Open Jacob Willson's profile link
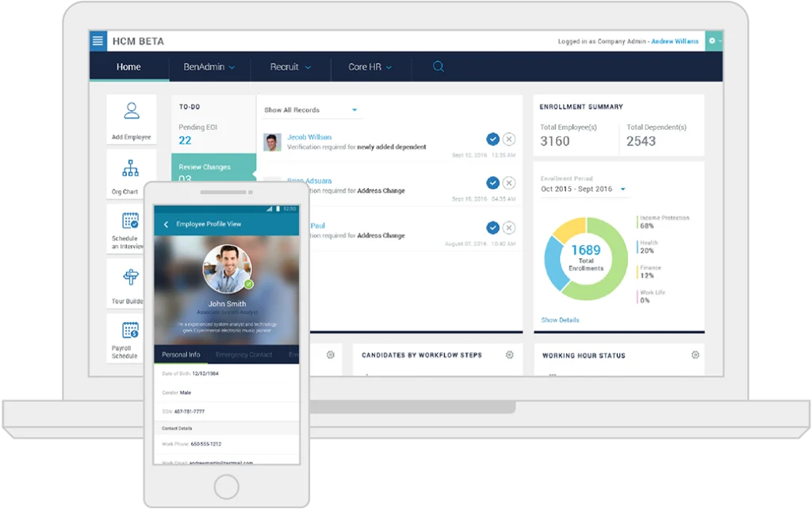 (x=309, y=136)
